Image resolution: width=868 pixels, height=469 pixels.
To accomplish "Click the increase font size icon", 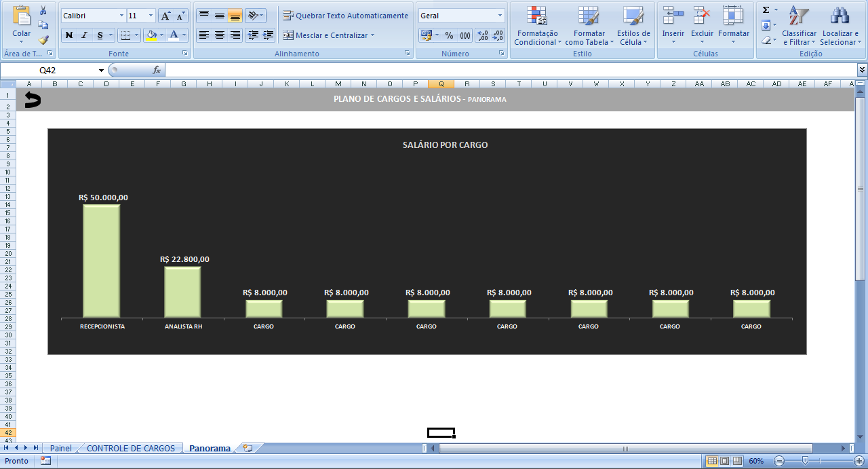I will [165, 16].
